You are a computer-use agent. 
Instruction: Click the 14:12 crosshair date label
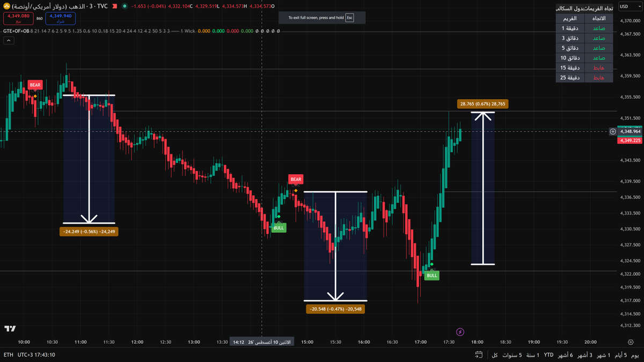tap(262, 342)
